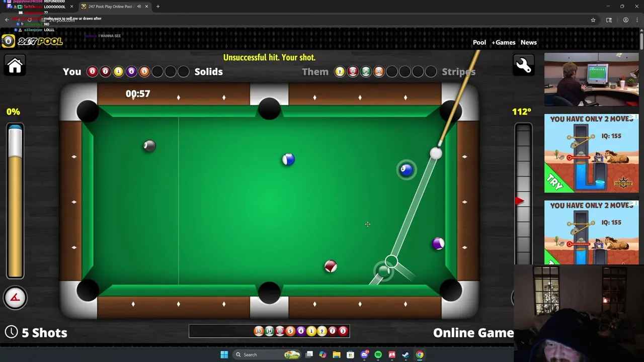
Task: Click the office video ad thumbnail
Action: [x=591, y=79]
